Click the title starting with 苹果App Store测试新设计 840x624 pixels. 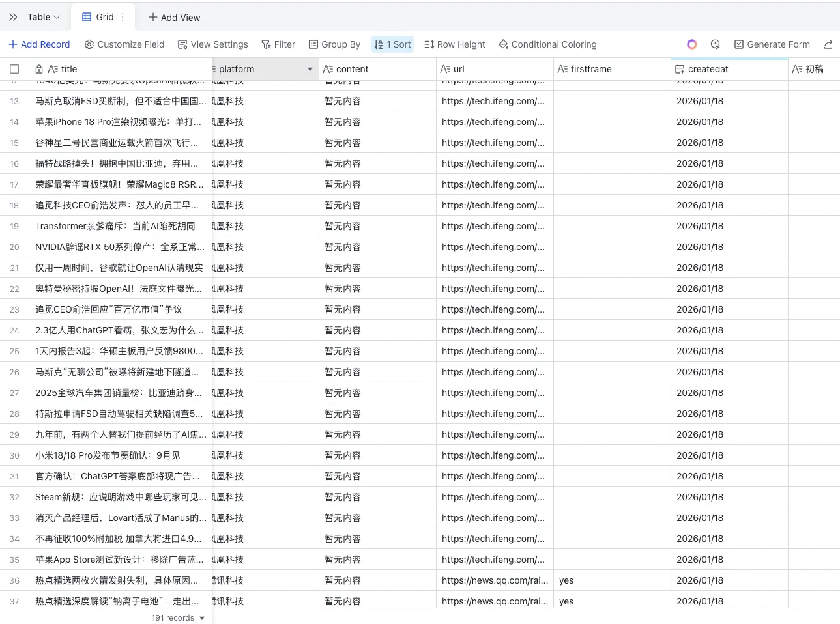(x=119, y=560)
